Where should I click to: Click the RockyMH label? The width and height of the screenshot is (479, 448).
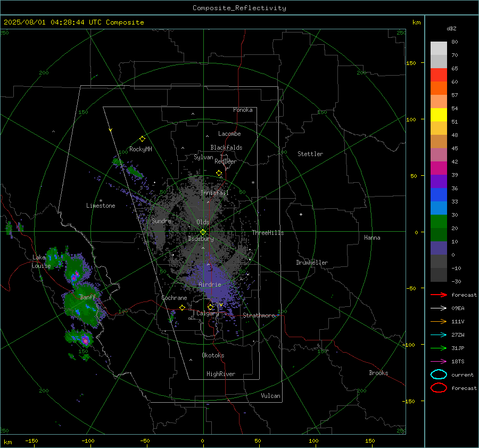[141, 149]
